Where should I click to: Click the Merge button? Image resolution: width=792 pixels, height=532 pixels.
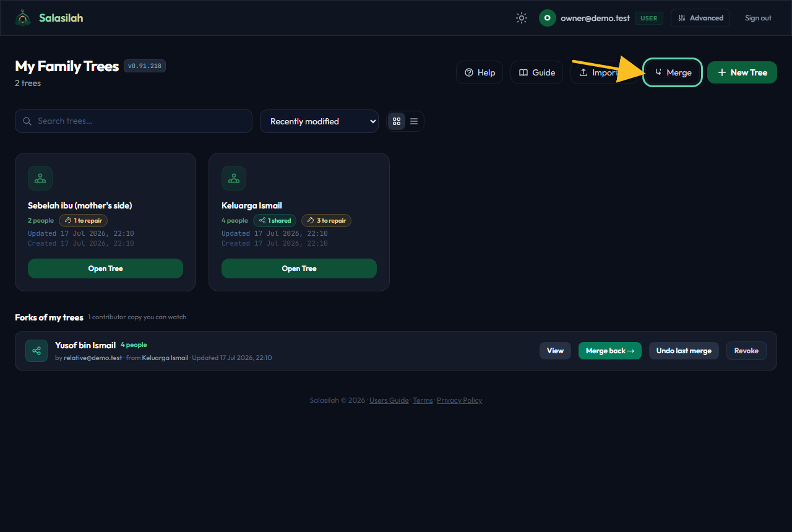coord(673,72)
